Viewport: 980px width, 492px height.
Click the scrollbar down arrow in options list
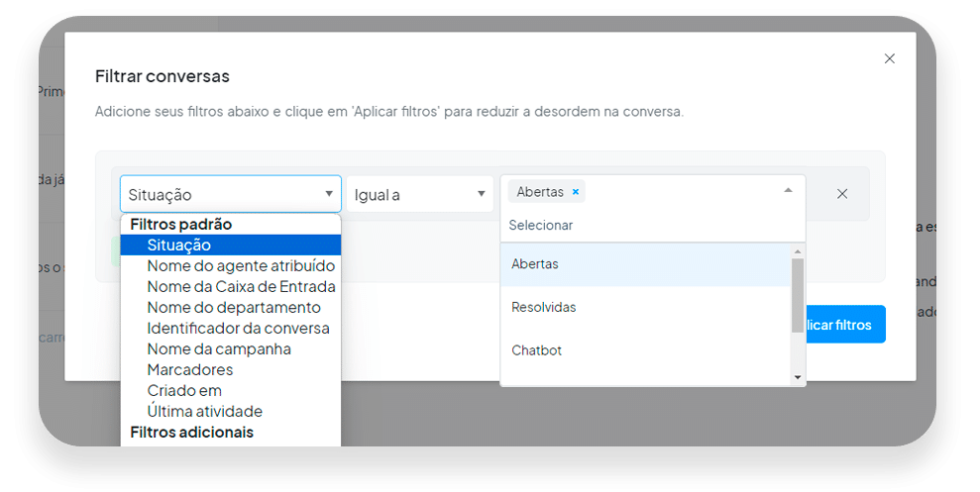(797, 377)
